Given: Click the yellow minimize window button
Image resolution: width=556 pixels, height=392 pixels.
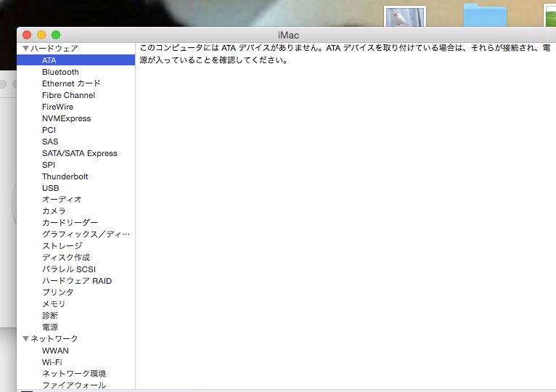Looking at the screenshot, I should pos(41,35).
